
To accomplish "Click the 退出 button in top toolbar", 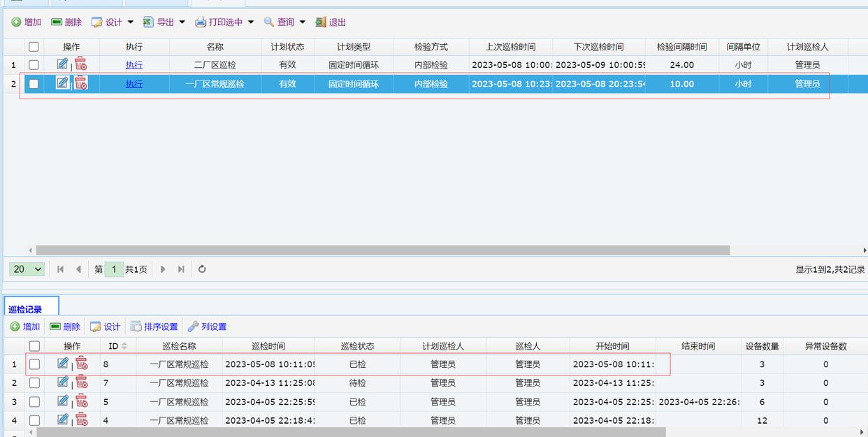I will (x=331, y=22).
